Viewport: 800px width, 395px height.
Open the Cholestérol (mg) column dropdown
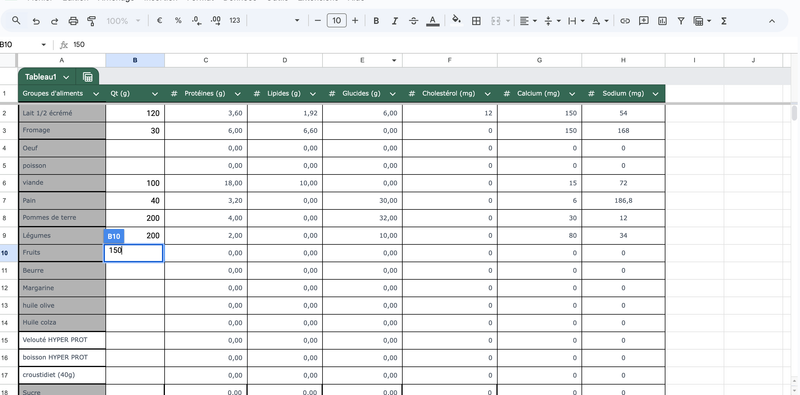pyautogui.click(x=487, y=94)
